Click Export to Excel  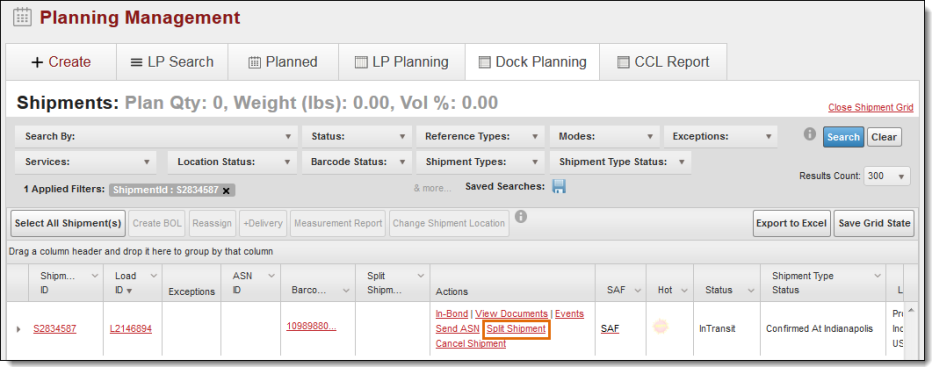point(791,223)
